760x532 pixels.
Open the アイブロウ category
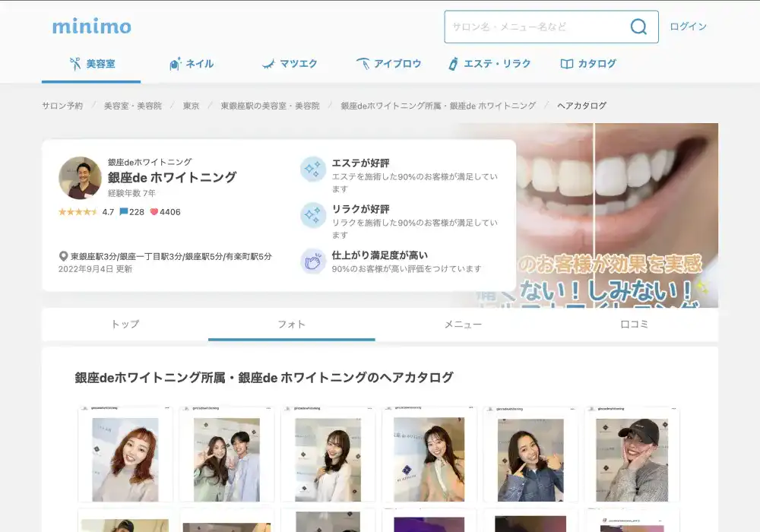tap(388, 64)
